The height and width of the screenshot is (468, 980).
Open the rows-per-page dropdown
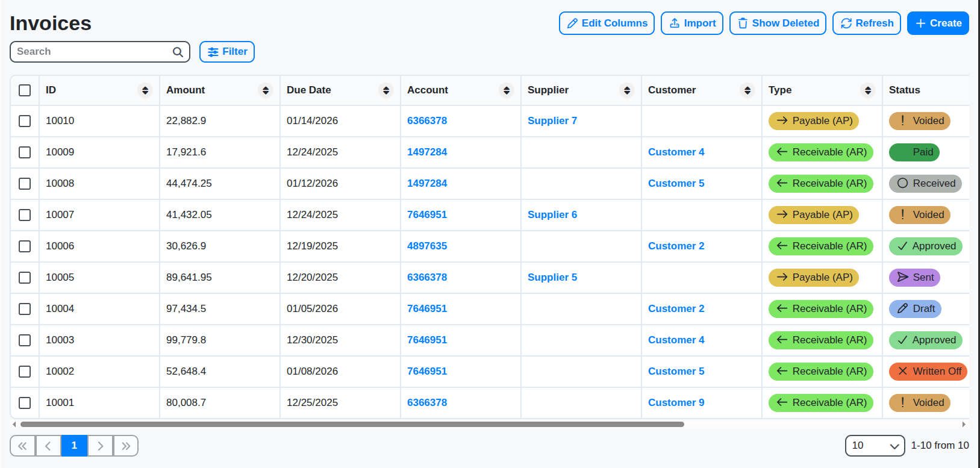(875, 446)
